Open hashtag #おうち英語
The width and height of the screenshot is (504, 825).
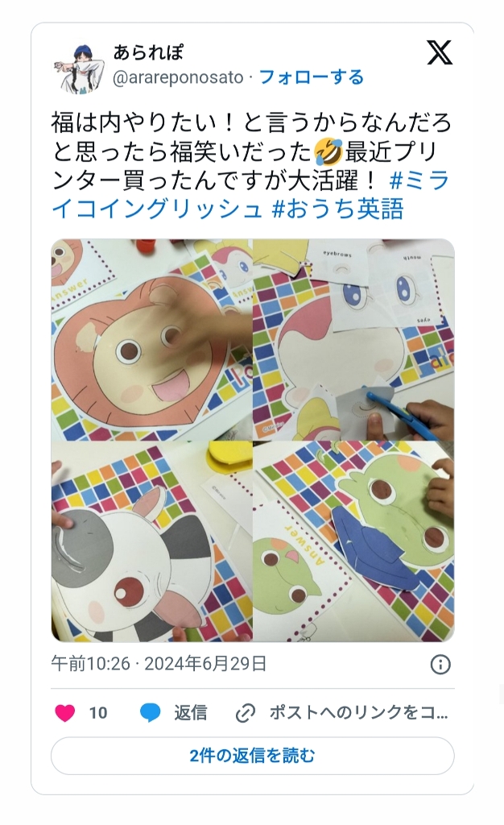(338, 209)
